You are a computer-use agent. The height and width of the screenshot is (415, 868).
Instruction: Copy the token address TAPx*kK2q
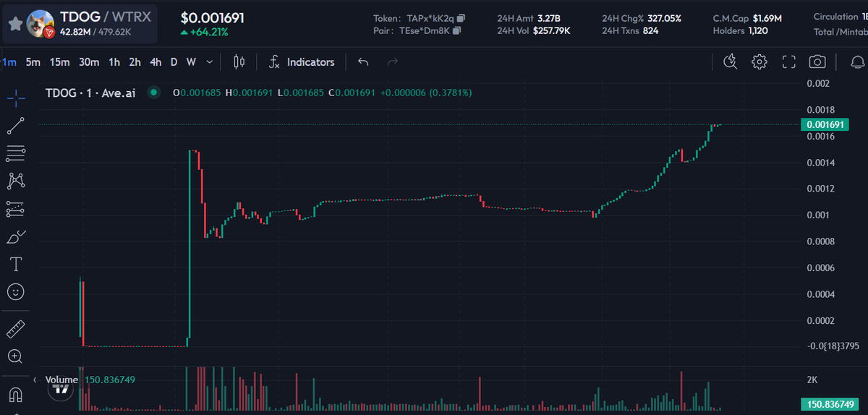click(461, 17)
